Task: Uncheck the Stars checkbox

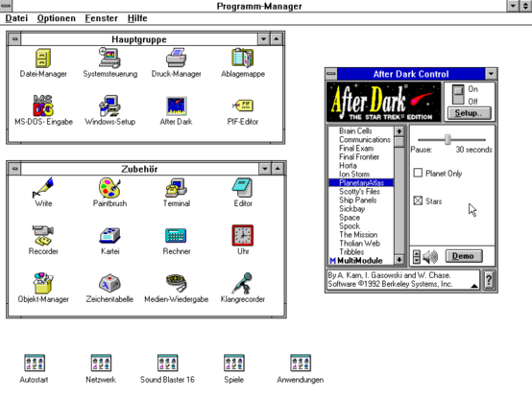Action: (418, 200)
